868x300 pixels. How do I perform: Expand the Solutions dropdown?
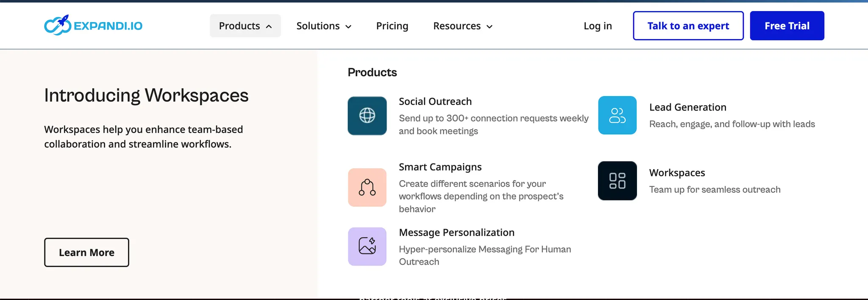324,26
